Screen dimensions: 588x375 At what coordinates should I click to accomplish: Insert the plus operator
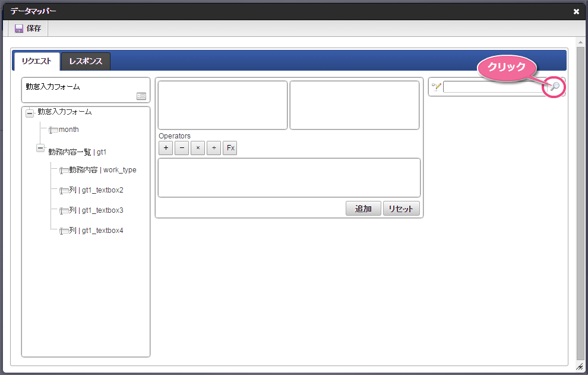[x=166, y=148]
